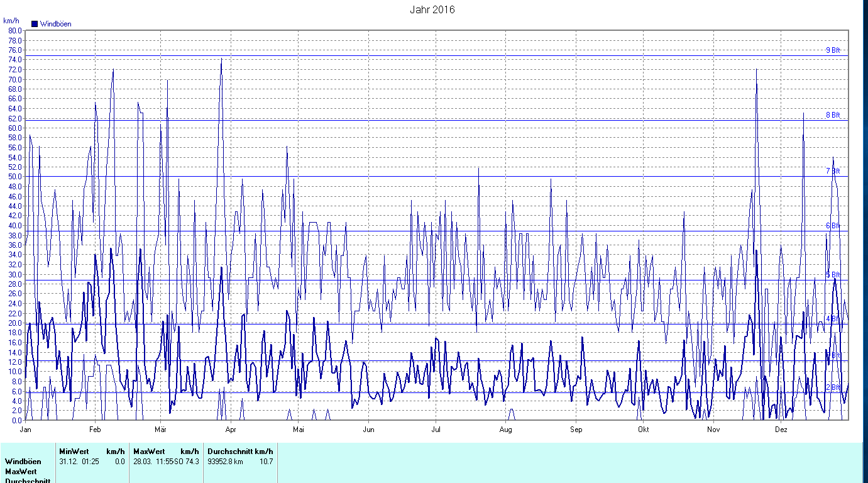Click the '56.0' y-axis tick label
This screenshot has height=483, width=868.
click(x=15, y=148)
